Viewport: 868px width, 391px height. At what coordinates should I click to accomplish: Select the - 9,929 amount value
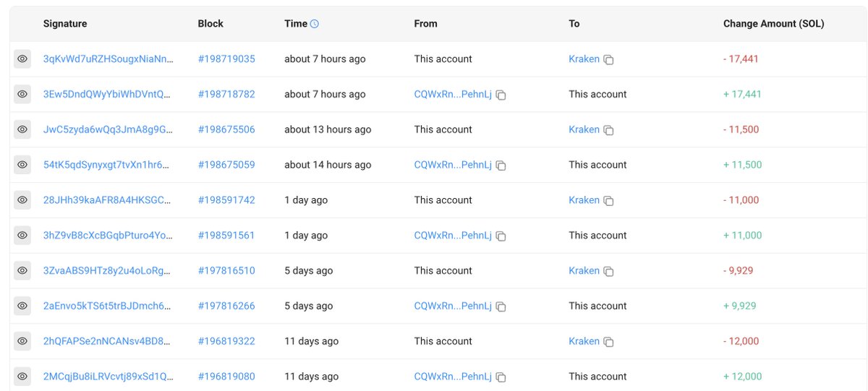(x=739, y=271)
